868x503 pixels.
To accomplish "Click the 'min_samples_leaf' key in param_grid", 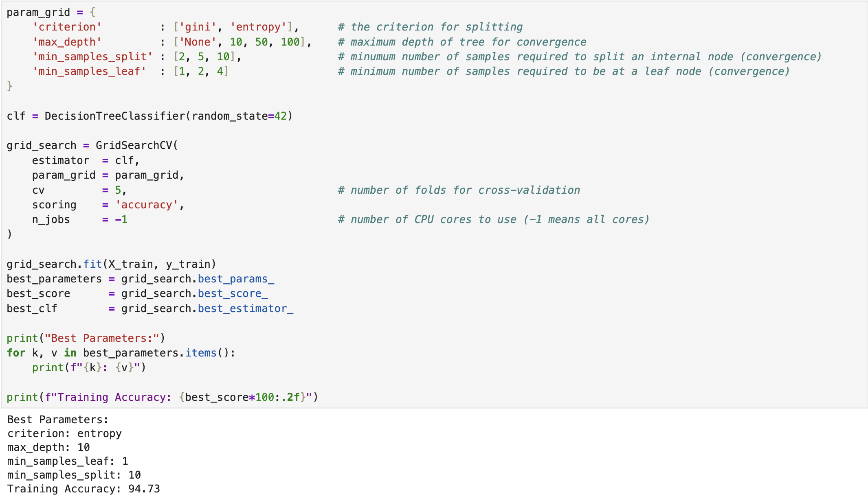I will (x=89, y=72).
